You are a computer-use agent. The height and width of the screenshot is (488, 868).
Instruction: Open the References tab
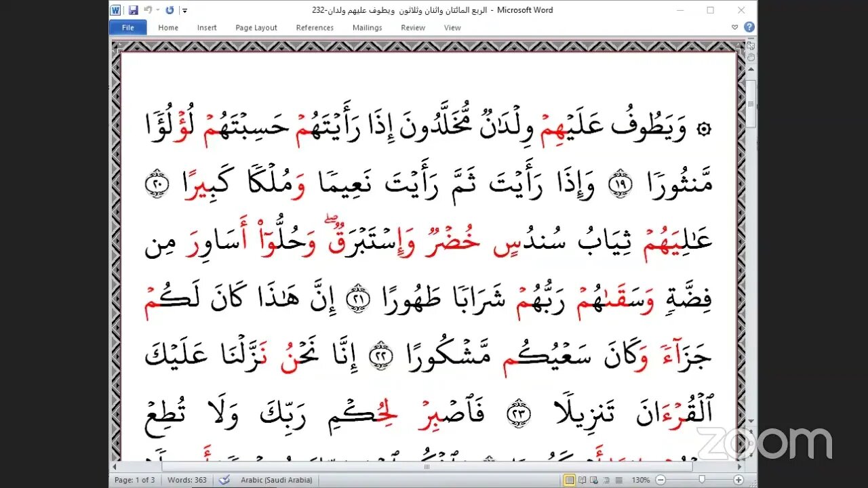(x=315, y=28)
